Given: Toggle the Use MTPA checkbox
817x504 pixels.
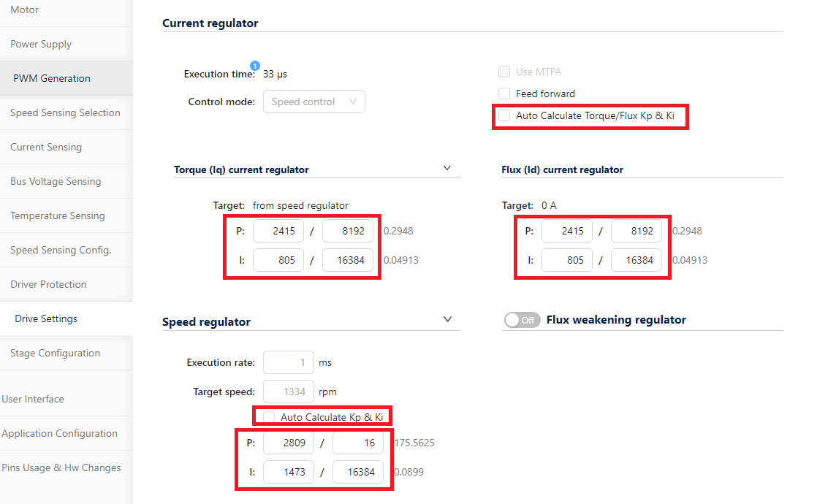Looking at the screenshot, I should pyautogui.click(x=504, y=72).
